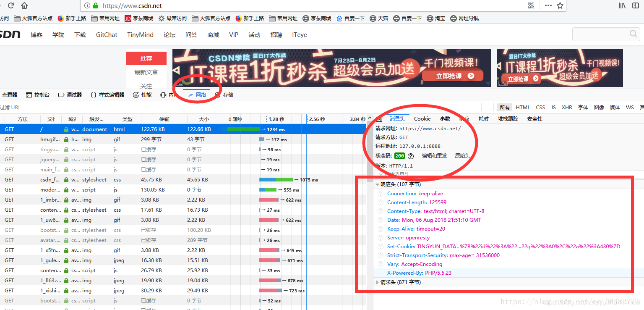
Task: Click the waterfall bar of the 130.05 KB js request
Action: [268, 190]
